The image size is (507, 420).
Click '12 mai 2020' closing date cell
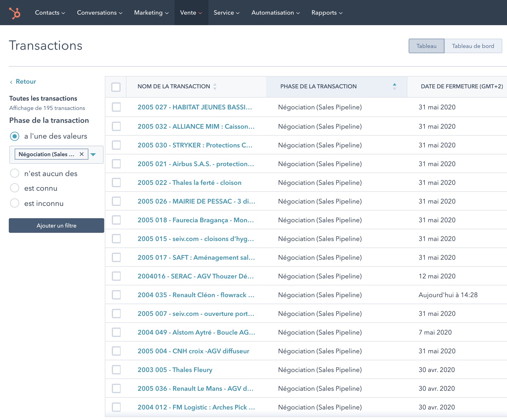pyautogui.click(x=437, y=276)
